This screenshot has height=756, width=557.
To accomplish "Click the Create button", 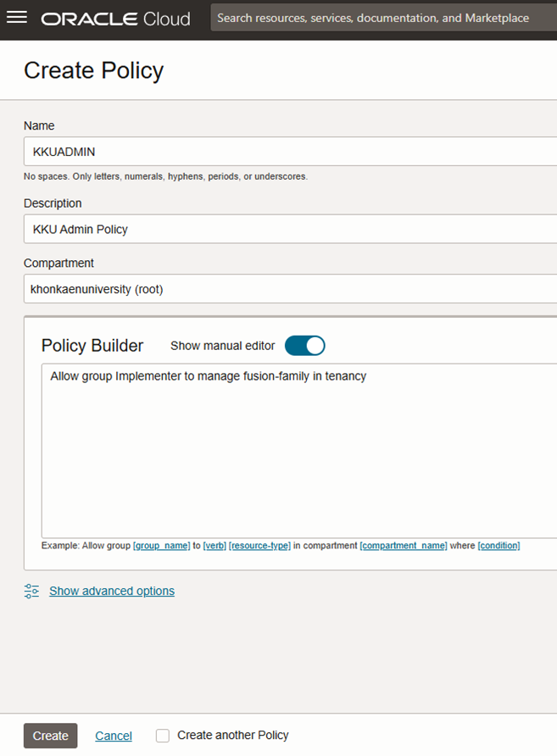I will pos(51,736).
